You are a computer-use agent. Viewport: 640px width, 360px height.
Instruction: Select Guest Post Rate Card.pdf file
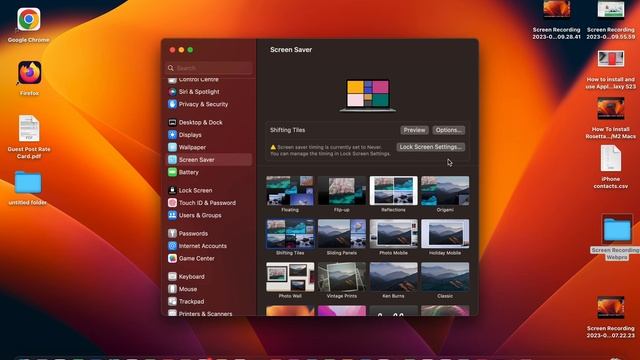pyautogui.click(x=29, y=128)
